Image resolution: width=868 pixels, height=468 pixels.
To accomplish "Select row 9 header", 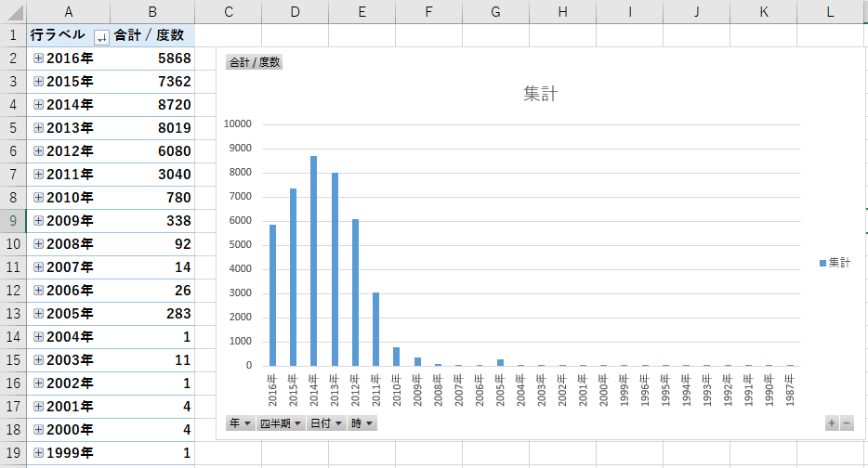I will tap(13, 221).
